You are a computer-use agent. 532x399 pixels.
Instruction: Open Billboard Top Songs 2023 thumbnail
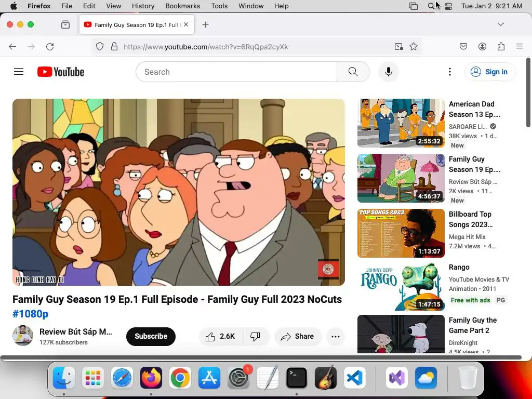pyautogui.click(x=401, y=233)
